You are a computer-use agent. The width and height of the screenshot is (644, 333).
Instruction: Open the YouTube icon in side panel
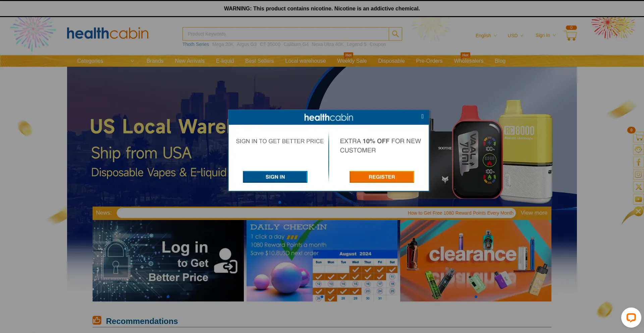tap(638, 199)
